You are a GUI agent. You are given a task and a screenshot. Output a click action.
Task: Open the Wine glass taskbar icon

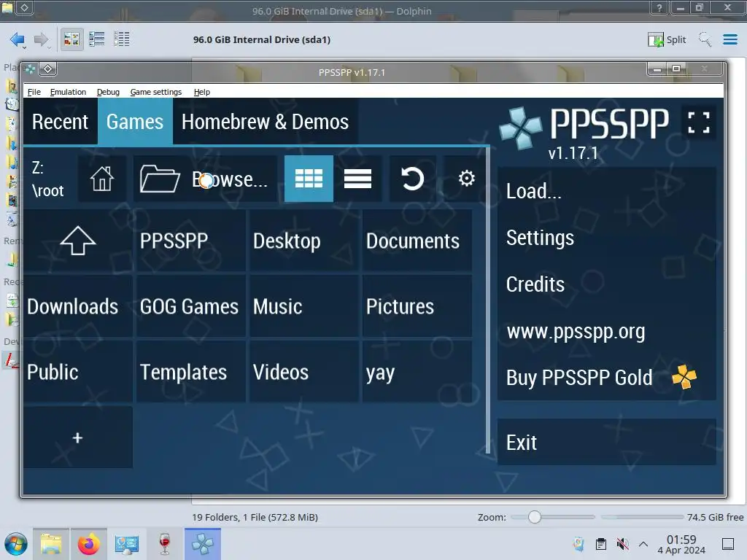click(x=164, y=544)
